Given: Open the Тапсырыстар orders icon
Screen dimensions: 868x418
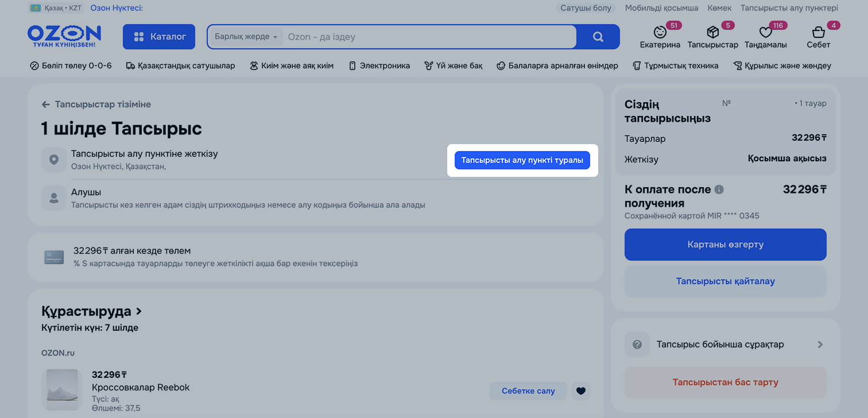Looking at the screenshot, I should pos(713,37).
